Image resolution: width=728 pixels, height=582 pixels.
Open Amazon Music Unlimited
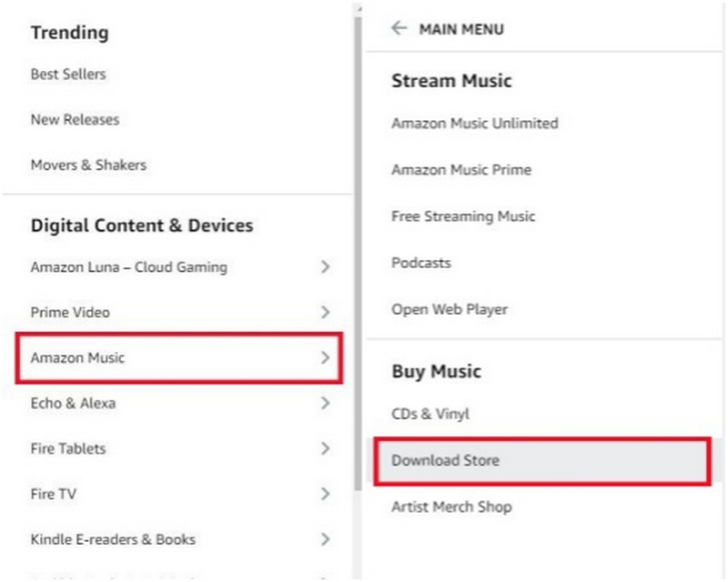coord(475,124)
